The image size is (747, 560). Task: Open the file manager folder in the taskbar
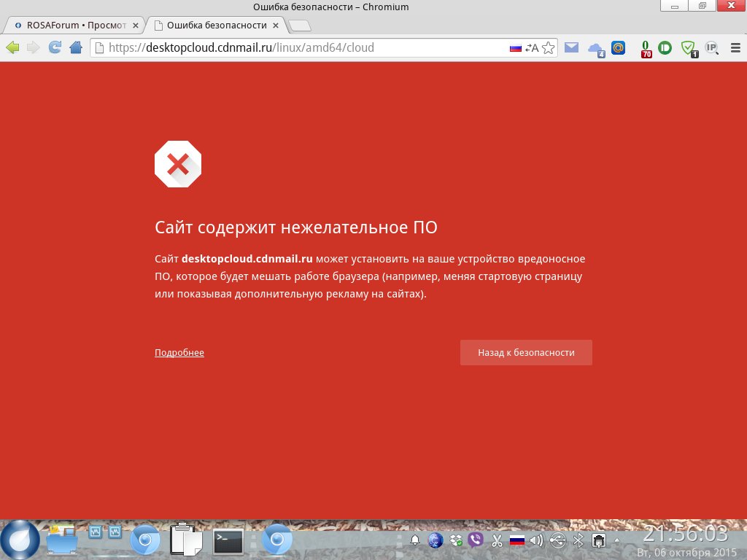(62, 540)
